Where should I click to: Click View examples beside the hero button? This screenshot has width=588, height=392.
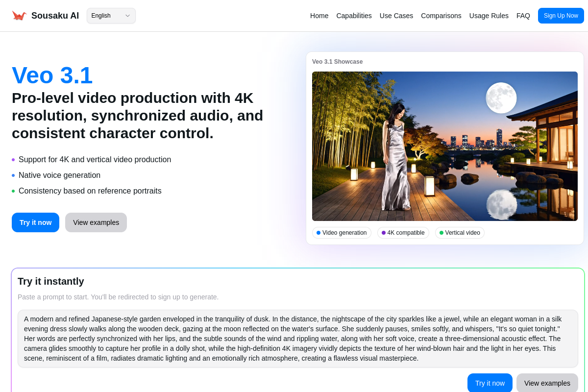click(96, 222)
